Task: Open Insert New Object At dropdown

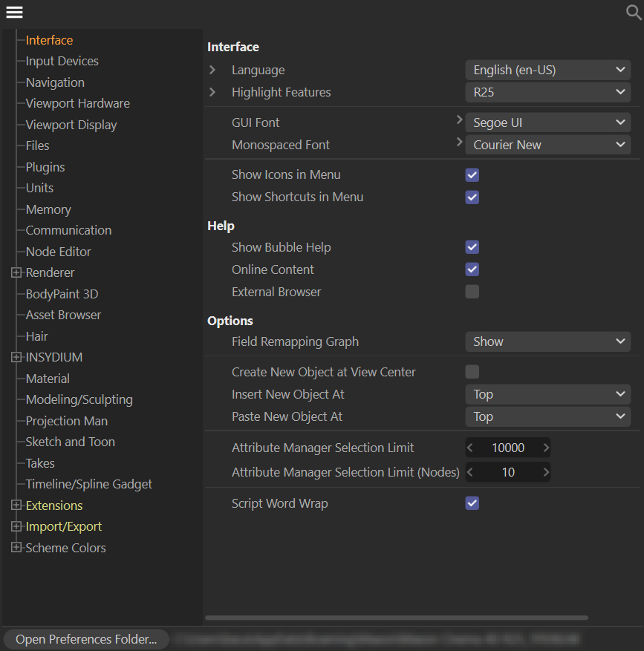Action: point(548,394)
